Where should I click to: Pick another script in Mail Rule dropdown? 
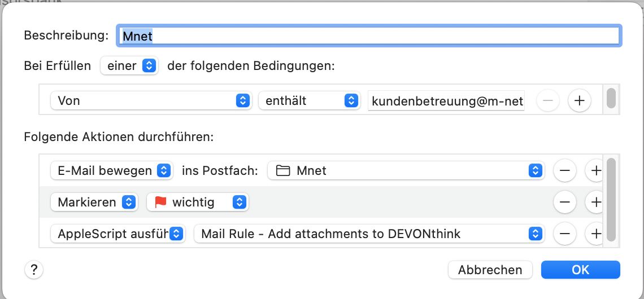369,234
